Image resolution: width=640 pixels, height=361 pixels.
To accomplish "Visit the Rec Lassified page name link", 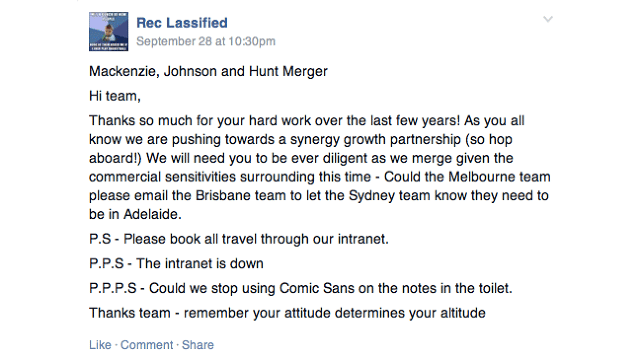I will pos(182,23).
